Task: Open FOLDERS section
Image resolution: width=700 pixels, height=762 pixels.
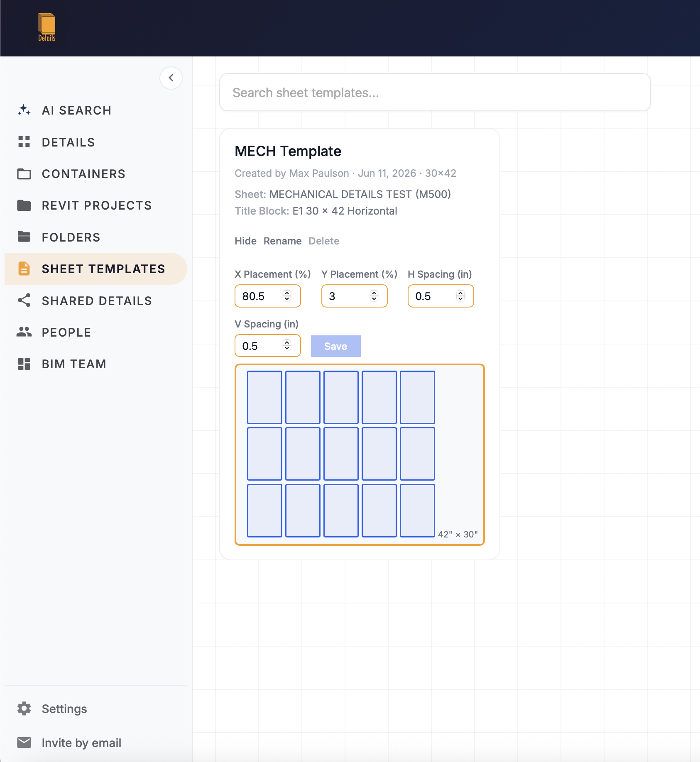Action: pyautogui.click(x=71, y=237)
